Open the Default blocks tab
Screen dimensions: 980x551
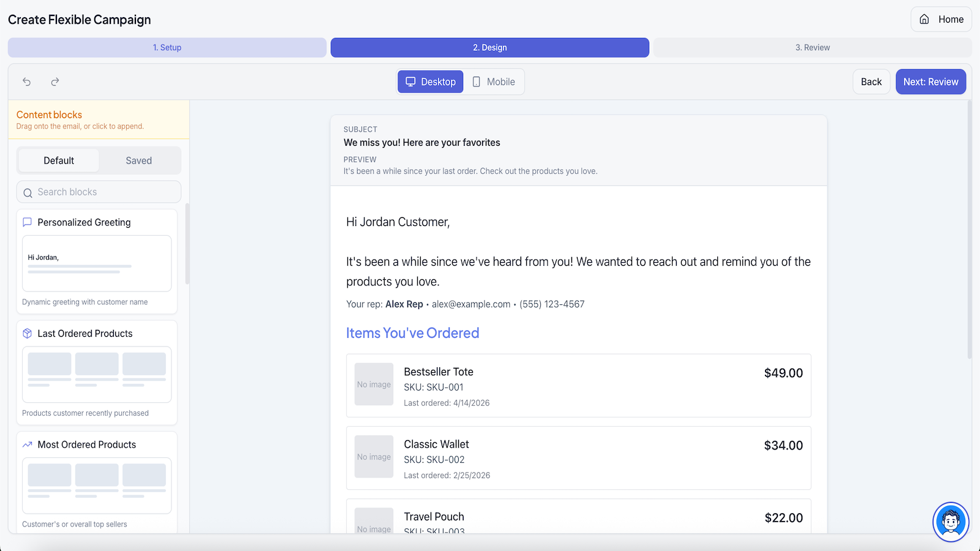point(59,160)
